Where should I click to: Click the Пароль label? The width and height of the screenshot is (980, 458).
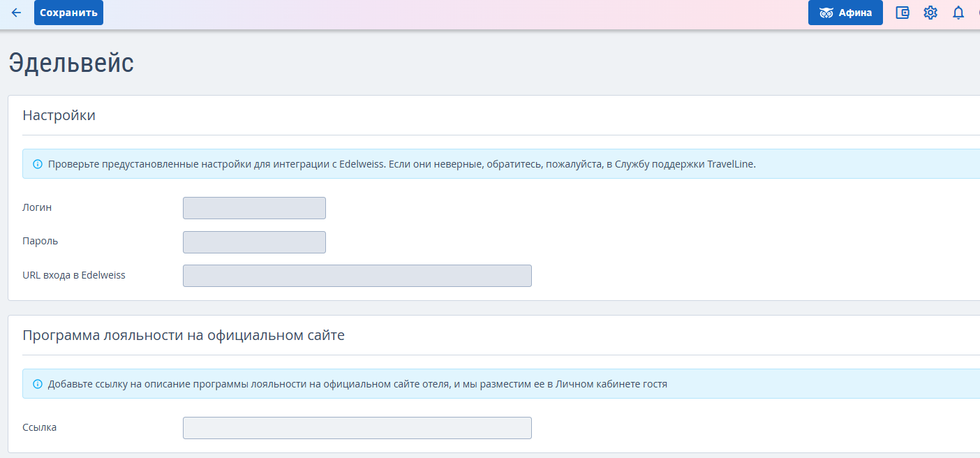40,241
